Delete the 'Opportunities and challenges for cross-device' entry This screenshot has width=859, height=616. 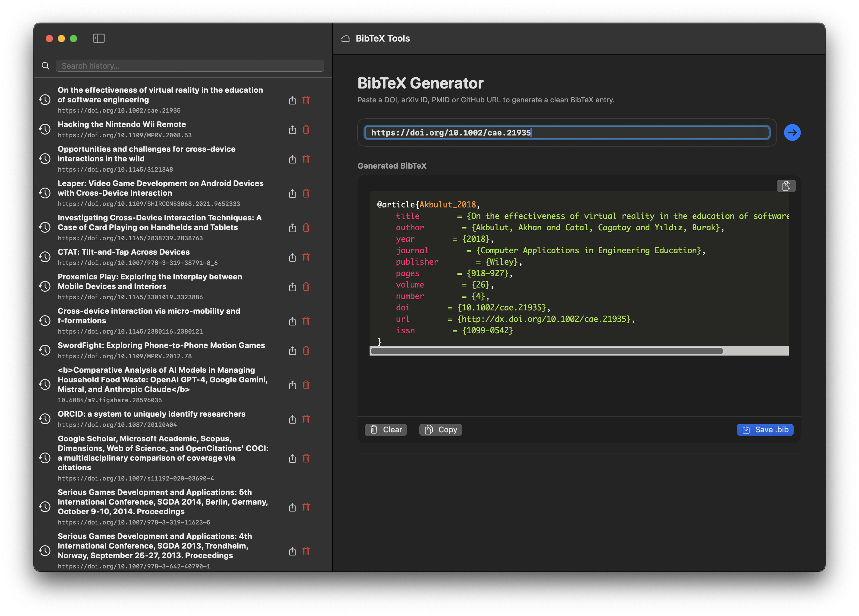click(x=306, y=159)
